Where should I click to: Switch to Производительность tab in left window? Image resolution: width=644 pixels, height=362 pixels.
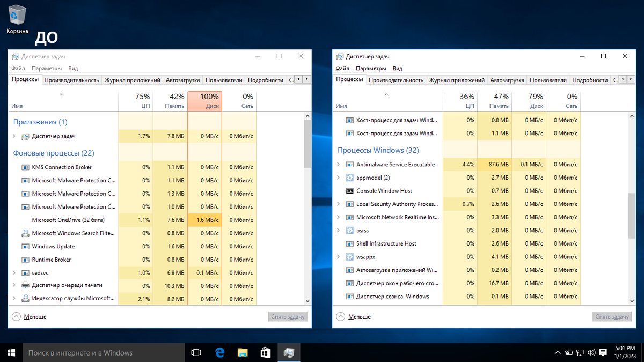72,80
